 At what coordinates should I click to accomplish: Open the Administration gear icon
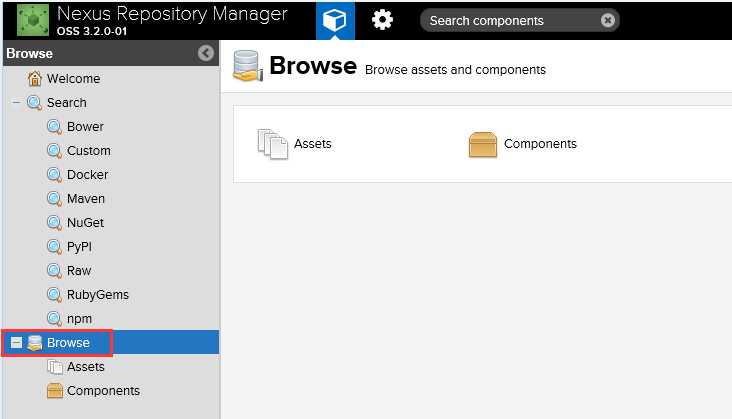pyautogui.click(x=382, y=20)
